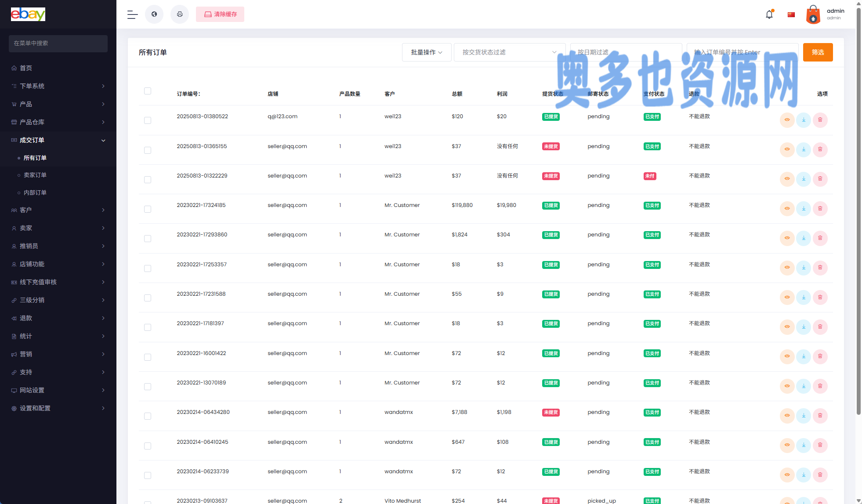Click the 在菜单中搜索 menu search field
This screenshot has height=504, width=862.
tap(58, 44)
